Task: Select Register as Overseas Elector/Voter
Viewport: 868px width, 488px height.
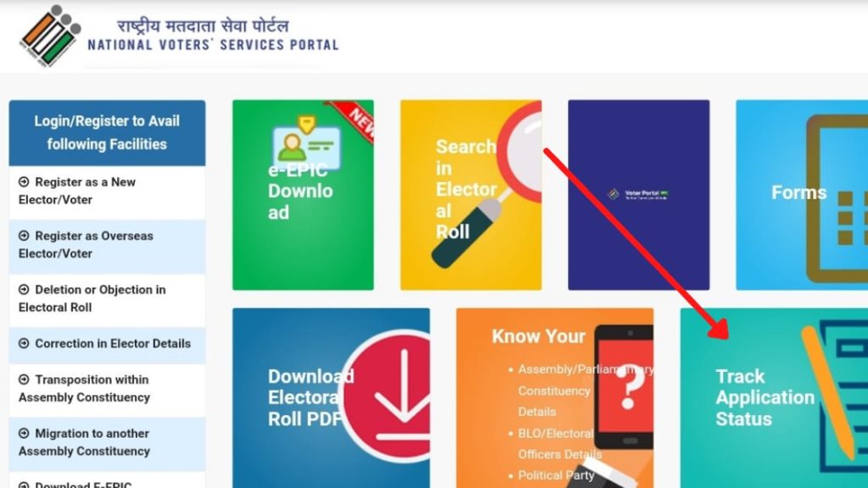Action: [x=107, y=245]
